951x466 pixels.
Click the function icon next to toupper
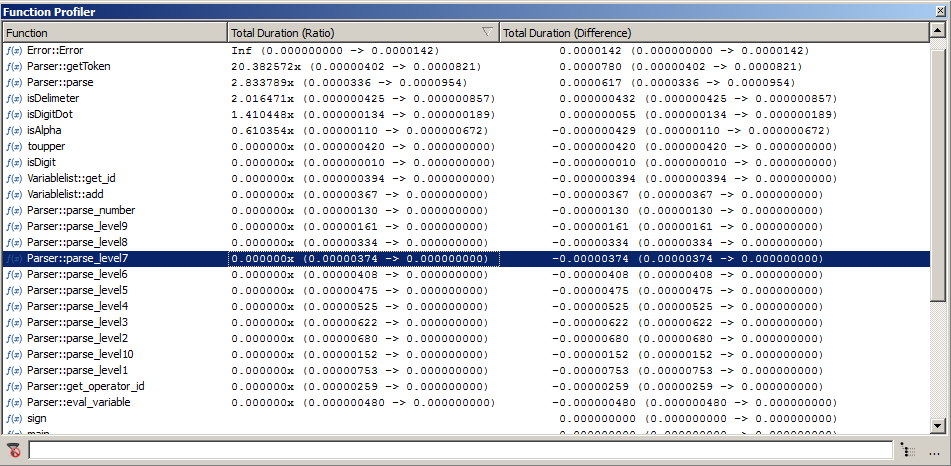tap(14, 146)
